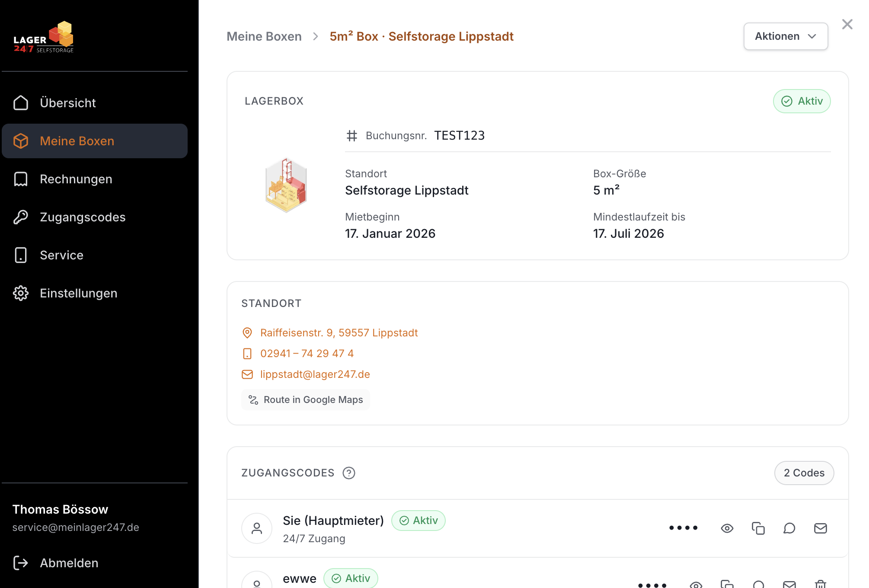Close the box detail panel

[847, 24]
